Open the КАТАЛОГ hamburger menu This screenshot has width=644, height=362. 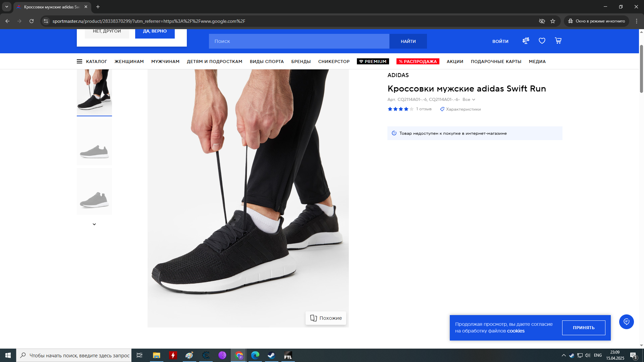92,61
